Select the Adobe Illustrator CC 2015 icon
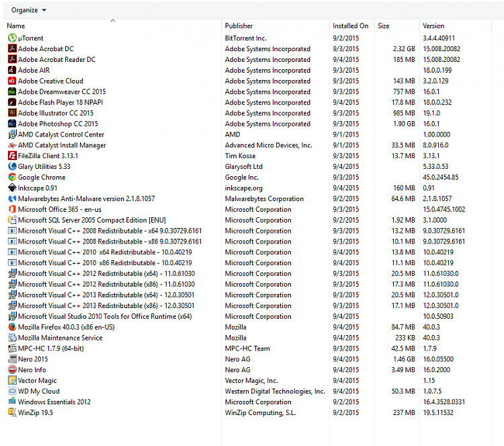This screenshot has height=446, width=504. pos(12,113)
